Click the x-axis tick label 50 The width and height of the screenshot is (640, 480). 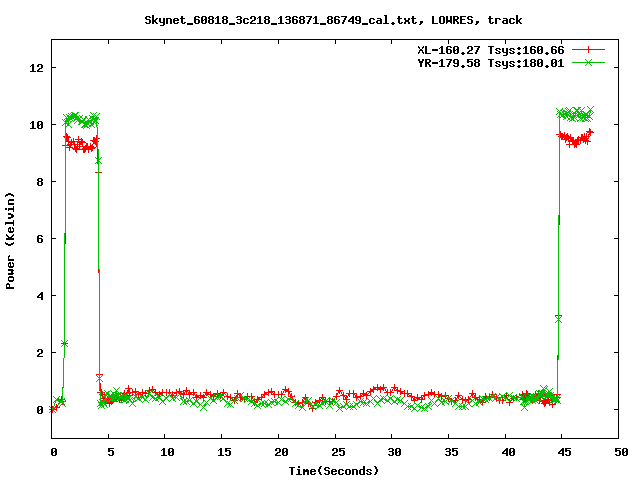621,452
